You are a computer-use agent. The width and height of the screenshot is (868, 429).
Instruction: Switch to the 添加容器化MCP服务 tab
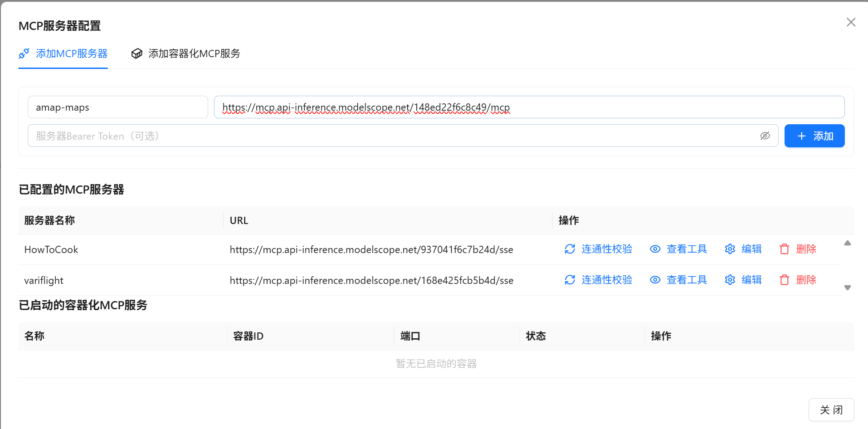[185, 54]
